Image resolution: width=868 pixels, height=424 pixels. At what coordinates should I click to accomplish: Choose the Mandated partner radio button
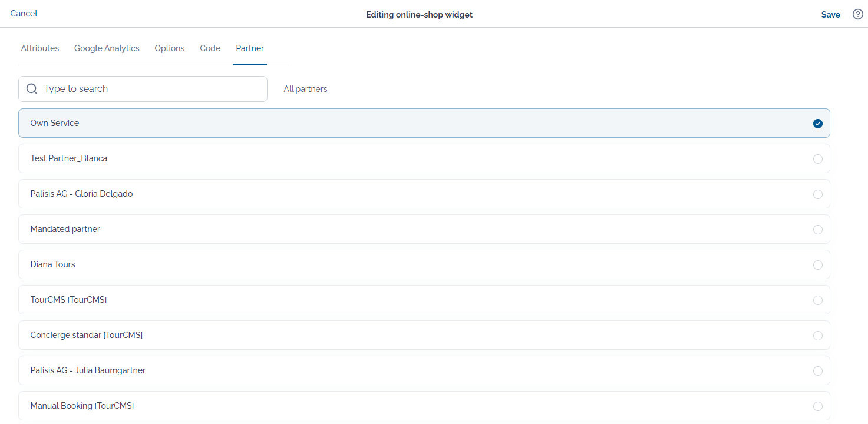(x=817, y=229)
